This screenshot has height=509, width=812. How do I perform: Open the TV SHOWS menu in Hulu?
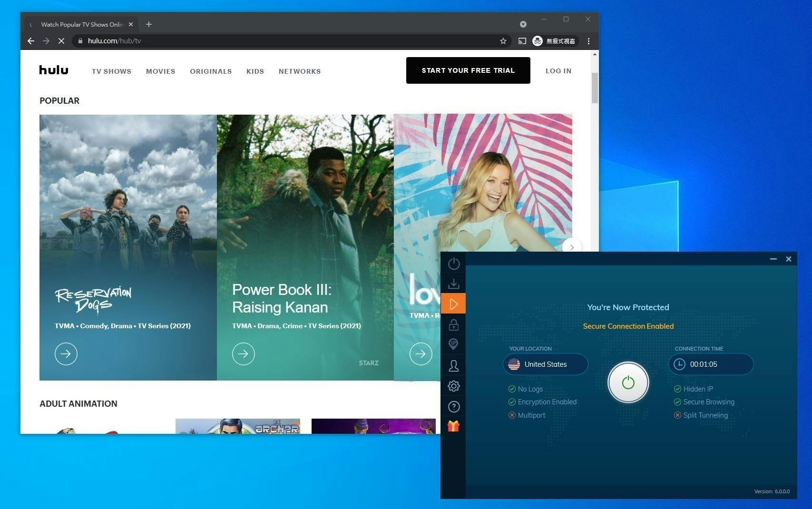[111, 71]
